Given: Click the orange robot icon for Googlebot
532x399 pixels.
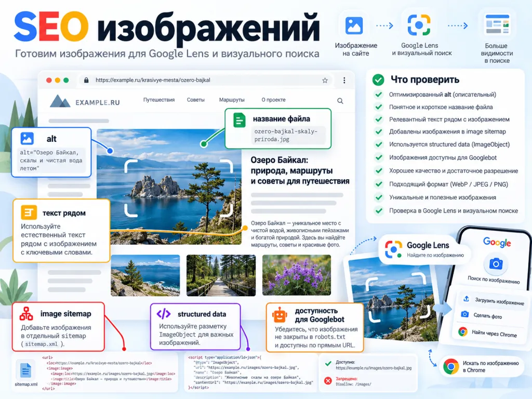Looking at the screenshot, I should 280,315.
